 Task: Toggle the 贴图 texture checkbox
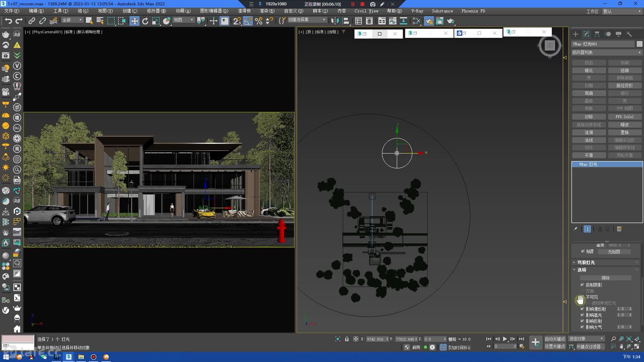click(x=583, y=251)
